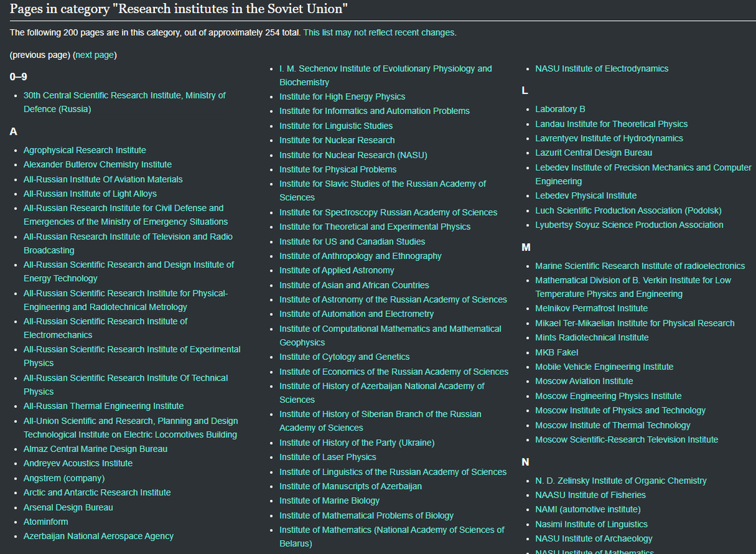Open the Moscow Aviation Institute article

click(x=584, y=381)
